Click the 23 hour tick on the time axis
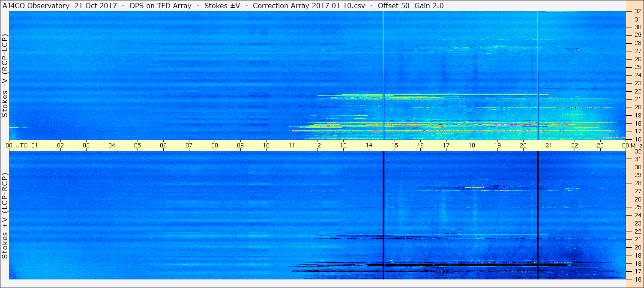This screenshot has height=288, width=644. point(600,145)
